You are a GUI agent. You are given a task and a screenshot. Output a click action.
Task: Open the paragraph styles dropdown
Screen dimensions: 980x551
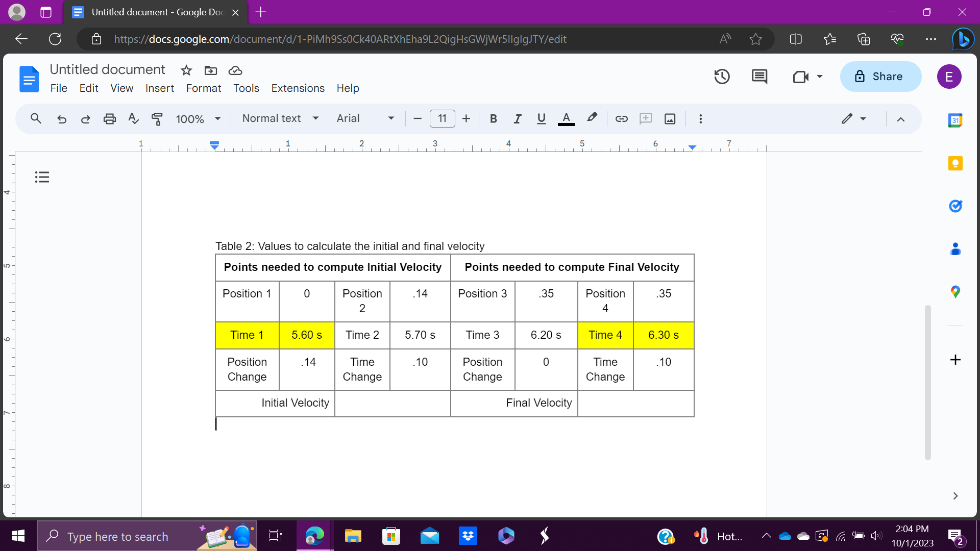(x=280, y=118)
